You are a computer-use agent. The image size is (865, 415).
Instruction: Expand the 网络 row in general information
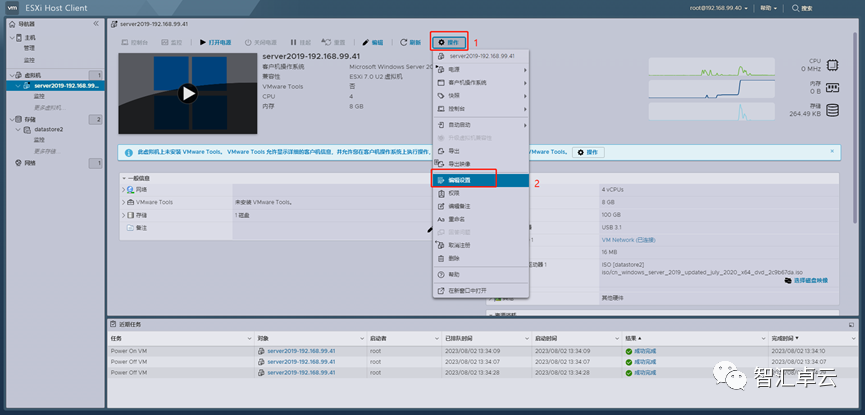click(124, 190)
